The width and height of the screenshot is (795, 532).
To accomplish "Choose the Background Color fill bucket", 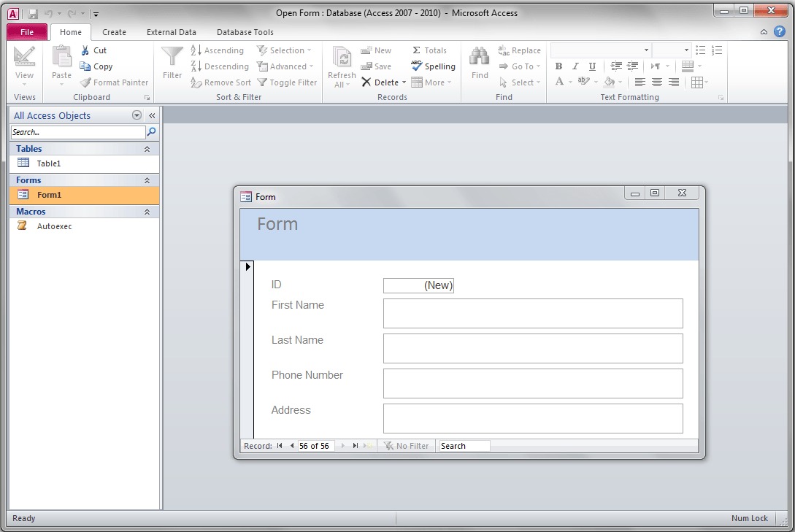I will [x=610, y=82].
